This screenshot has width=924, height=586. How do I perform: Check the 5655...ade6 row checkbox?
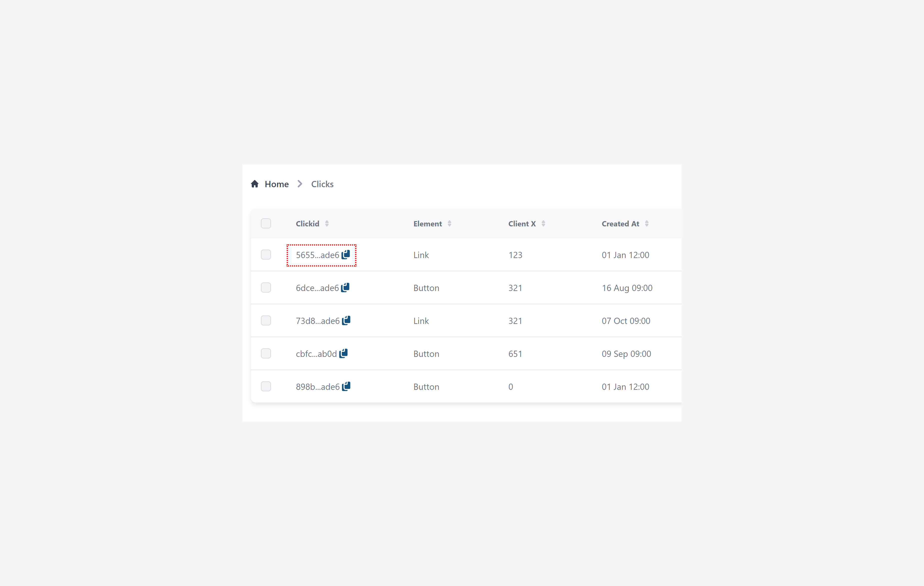[266, 255]
